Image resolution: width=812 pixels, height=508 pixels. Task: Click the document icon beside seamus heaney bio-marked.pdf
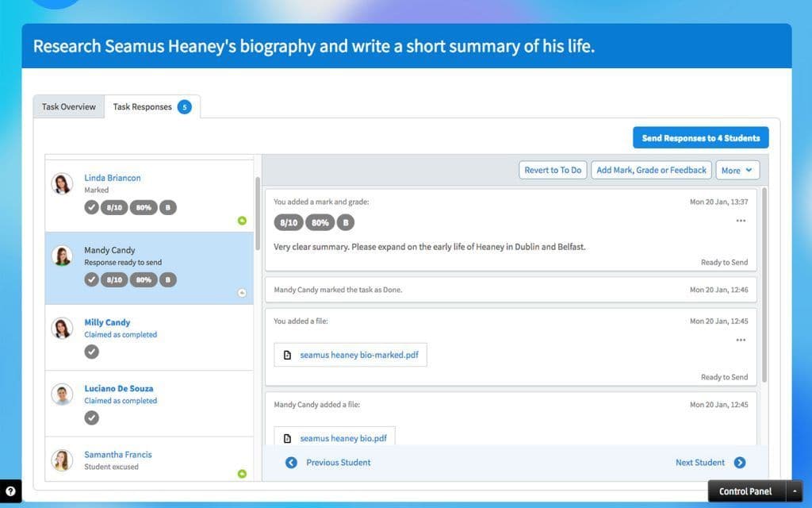[x=287, y=355]
